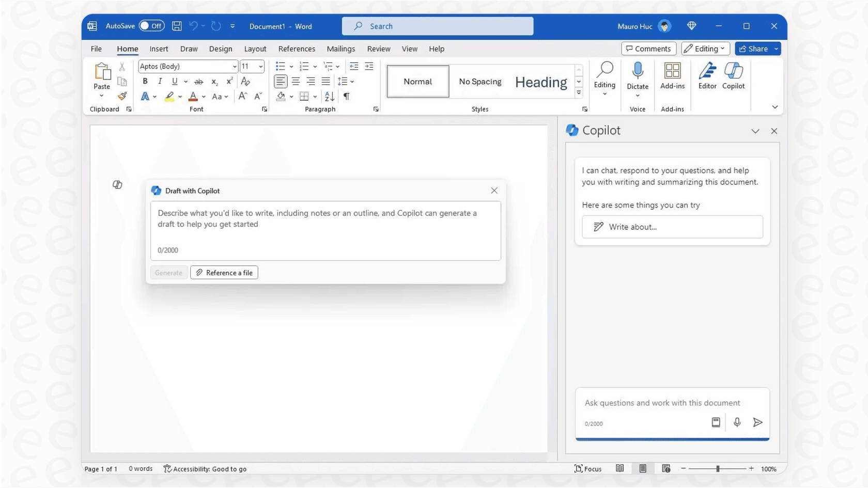Viewport: 868px width, 488px height.
Task: Open the Insert tab
Action: (159, 49)
